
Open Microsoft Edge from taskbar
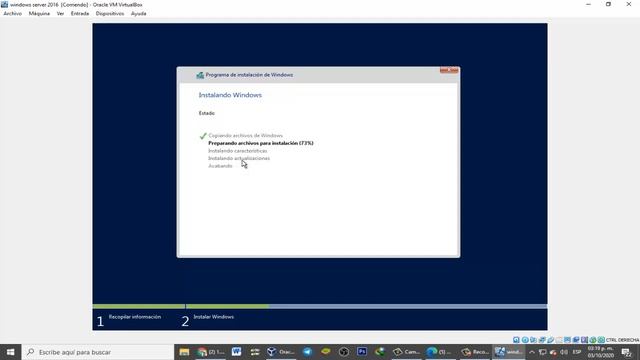pyautogui.click(x=440, y=352)
